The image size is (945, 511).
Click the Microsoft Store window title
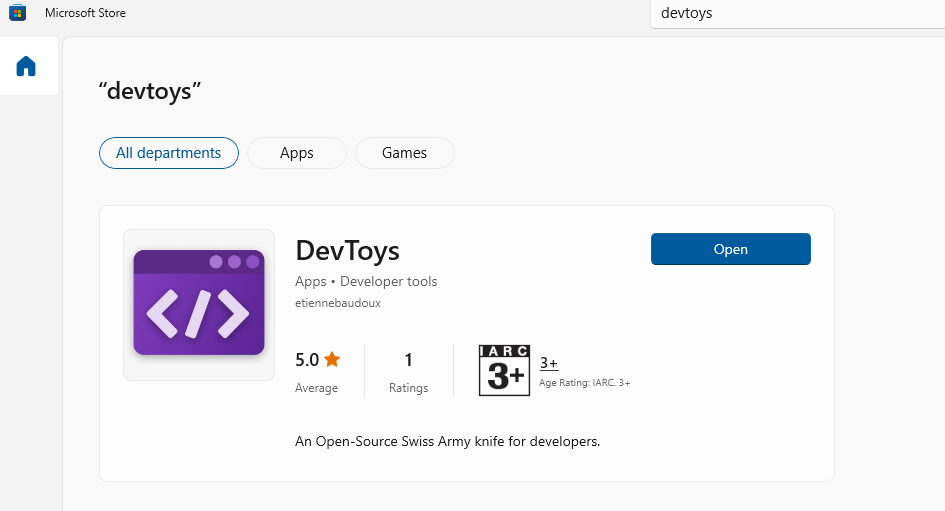click(85, 13)
